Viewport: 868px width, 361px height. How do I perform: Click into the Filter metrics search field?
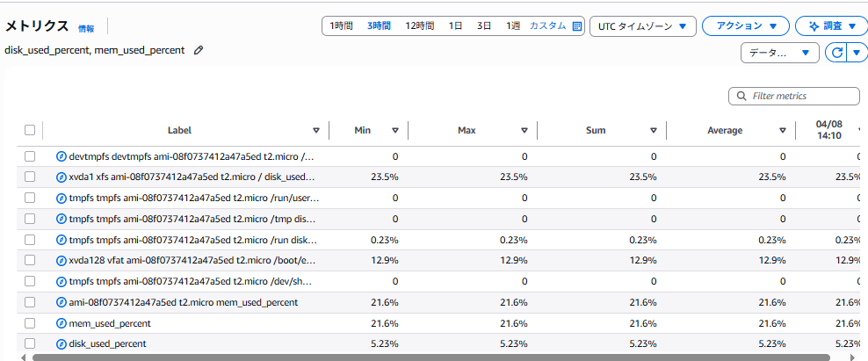(x=794, y=96)
